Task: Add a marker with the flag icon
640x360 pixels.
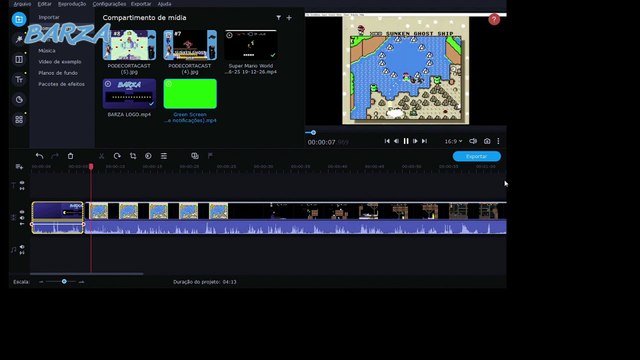Action: click(210, 156)
